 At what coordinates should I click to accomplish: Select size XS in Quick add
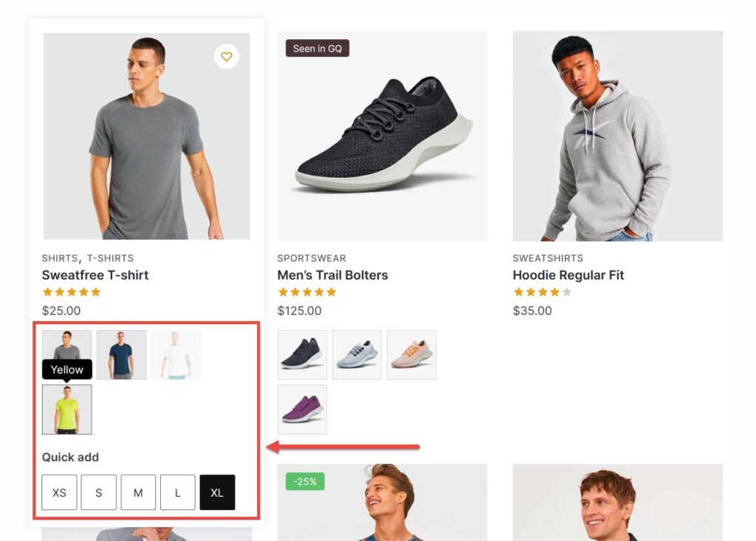coord(59,492)
